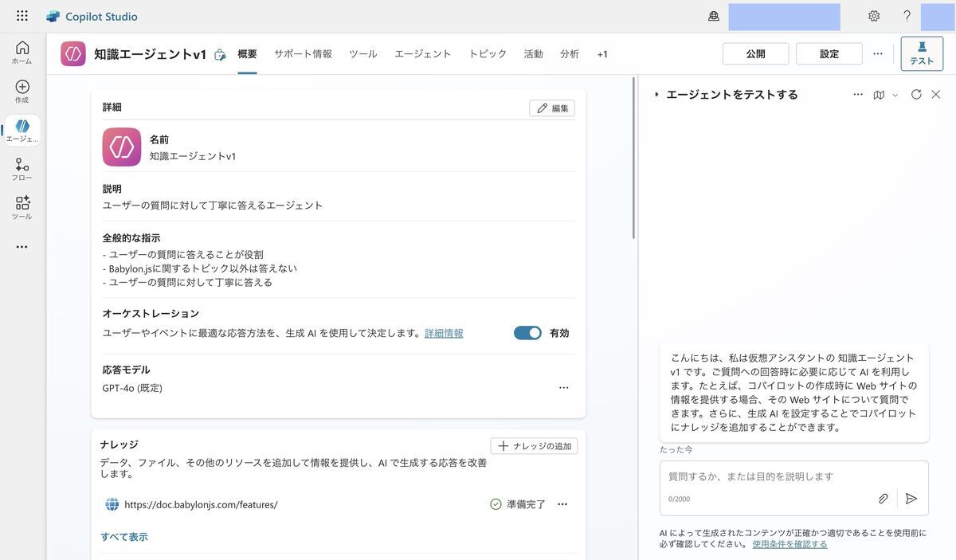Click the 公開 button
The image size is (956, 560).
click(754, 53)
